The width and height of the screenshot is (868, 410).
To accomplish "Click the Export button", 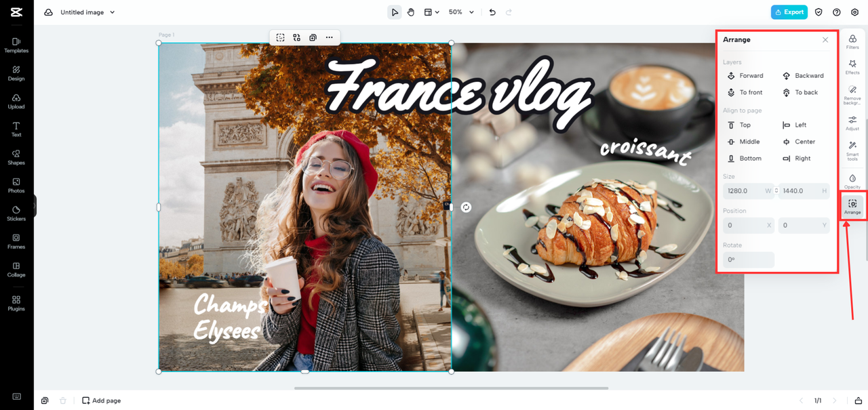I will [x=789, y=12].
